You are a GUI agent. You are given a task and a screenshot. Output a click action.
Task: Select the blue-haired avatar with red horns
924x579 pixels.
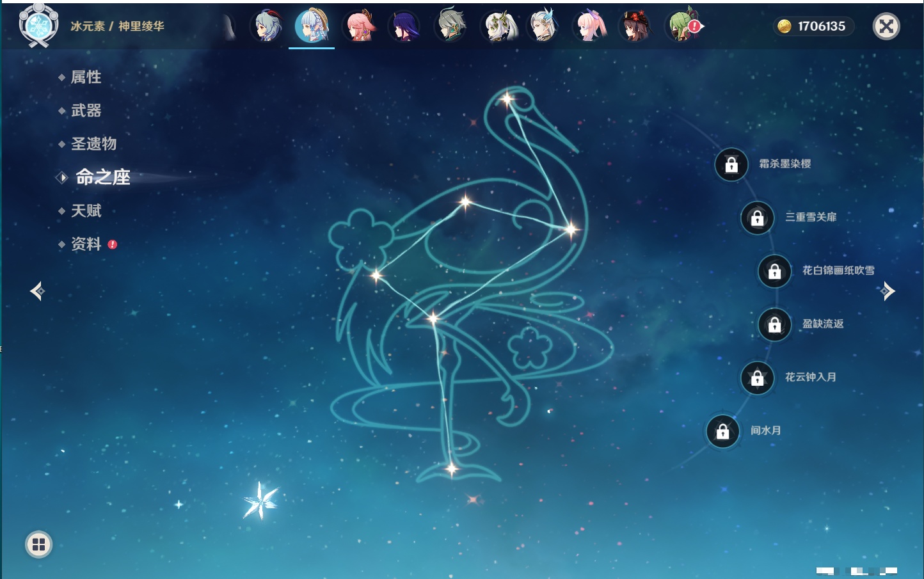tap(267, 27)
